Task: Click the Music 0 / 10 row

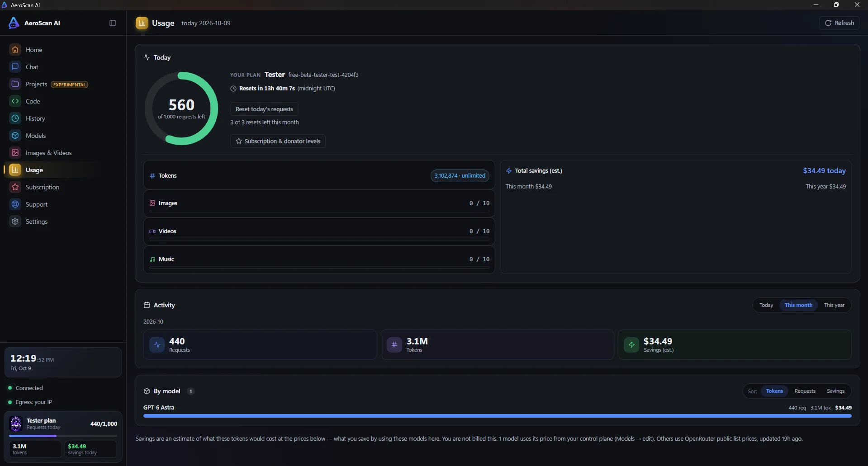Action: coord(319,259)
